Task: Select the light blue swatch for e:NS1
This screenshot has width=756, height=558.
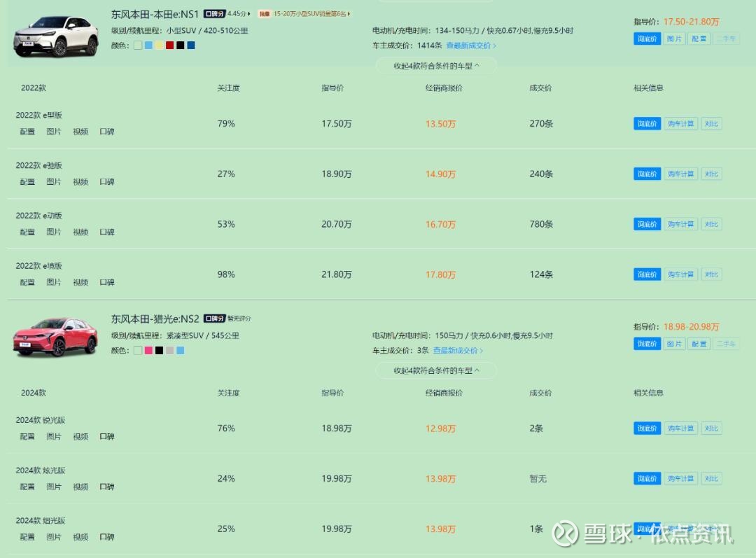Action: (x=148, y=46)
